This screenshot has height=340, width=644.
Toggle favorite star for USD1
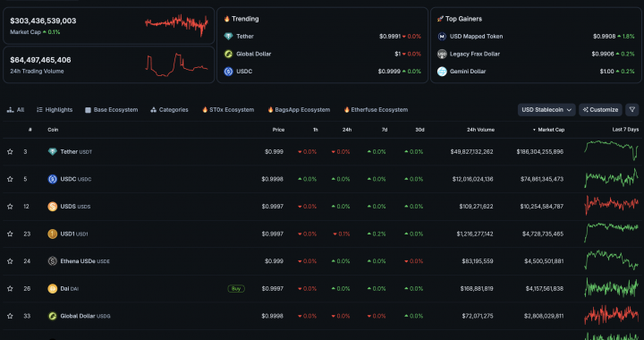pos(10,234)
